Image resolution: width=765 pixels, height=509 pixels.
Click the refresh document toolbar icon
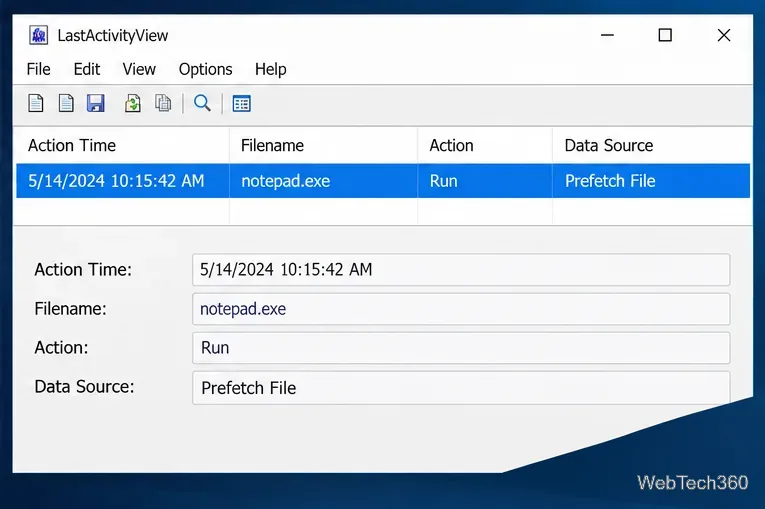(132, 103)
